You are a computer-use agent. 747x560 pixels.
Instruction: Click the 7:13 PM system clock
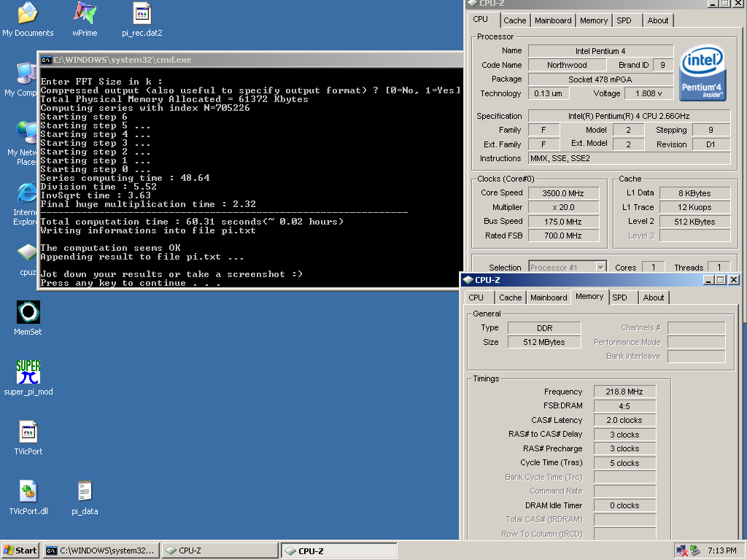pyautogui.click(x=721, y=551)
